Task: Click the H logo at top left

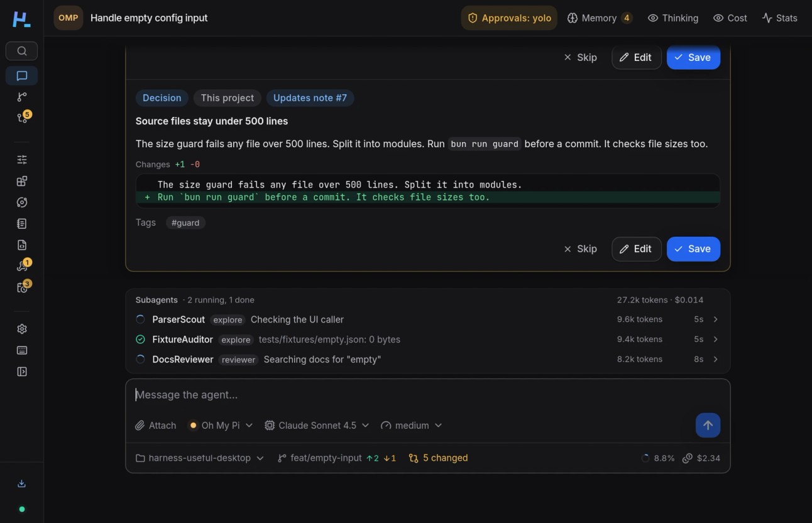Action: (x=21, y=19)
